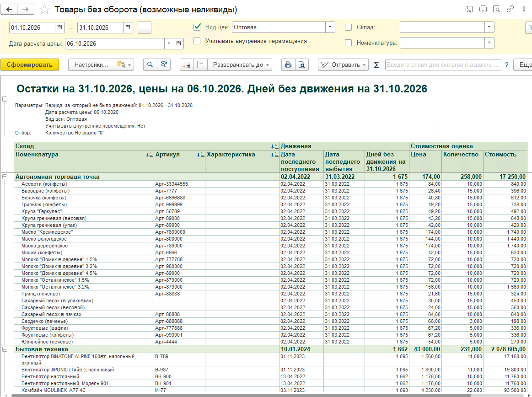Click the horizontal scrollbar at bottom

241,395
